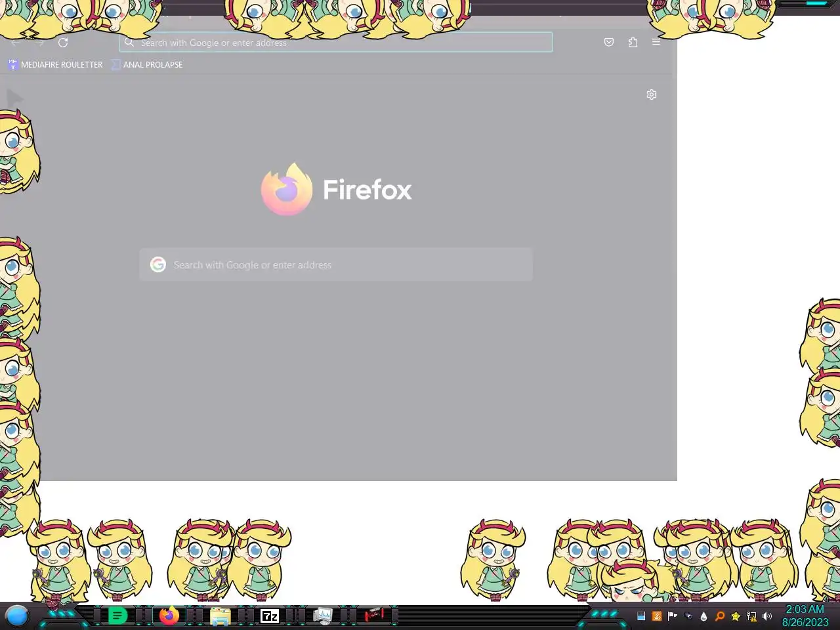This screenshot has height=630, width=840.
Task: Click the Google logo in search box
Action: pyautogui.click(x=158, y=264)
